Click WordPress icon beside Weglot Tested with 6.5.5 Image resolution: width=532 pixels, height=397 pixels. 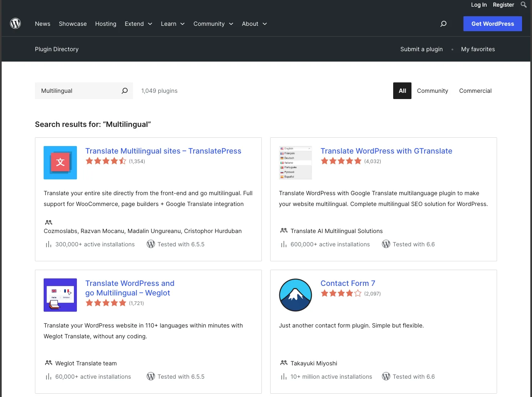coord(151,377)
